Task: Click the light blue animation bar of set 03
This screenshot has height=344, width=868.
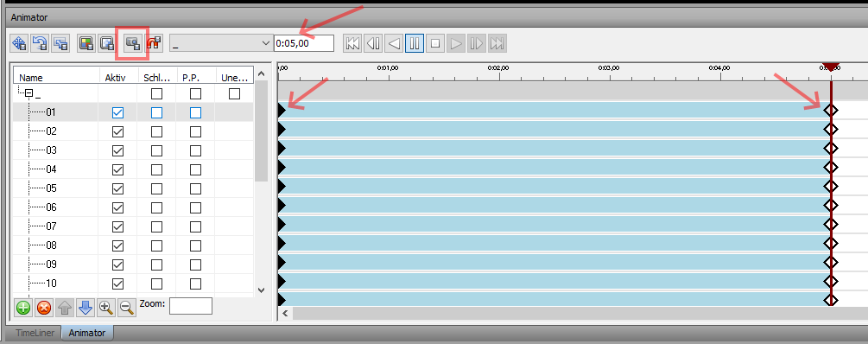Action: coord(554,149)
